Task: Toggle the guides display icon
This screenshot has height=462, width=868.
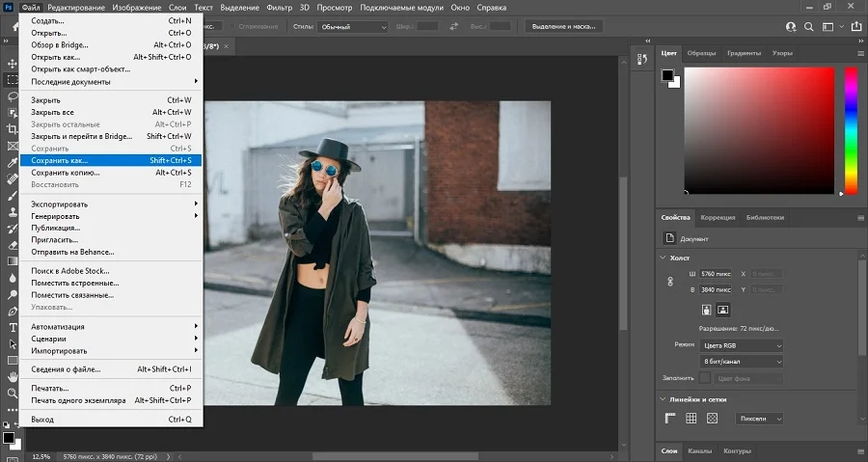Action: pyautogui.click(x=712, y=419)
